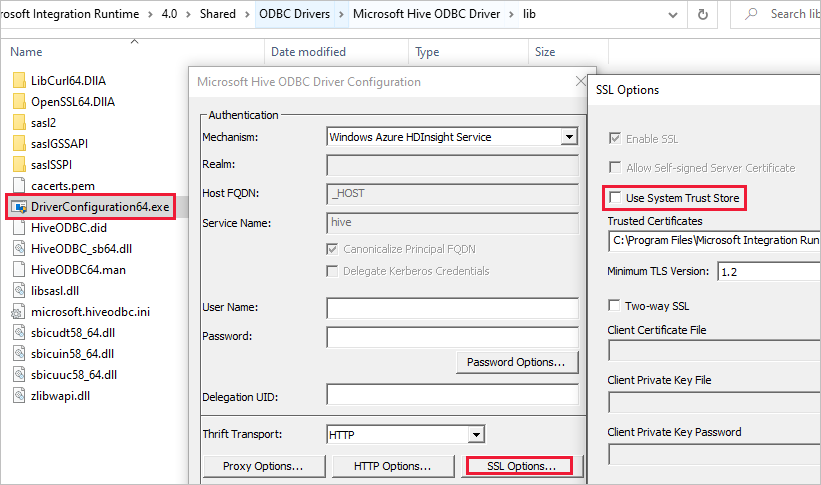Expand chevron after Shared breadcrumb

[x=248, y=15]
